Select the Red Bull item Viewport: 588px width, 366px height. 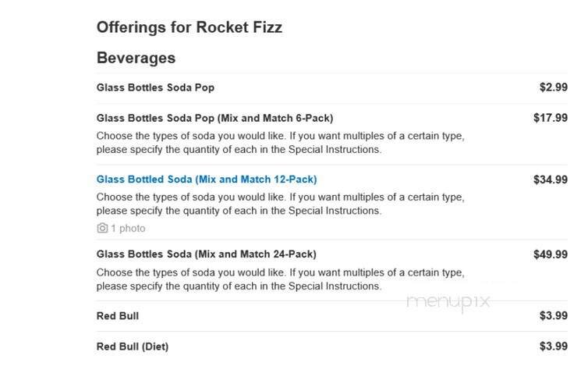click(118, 316)
